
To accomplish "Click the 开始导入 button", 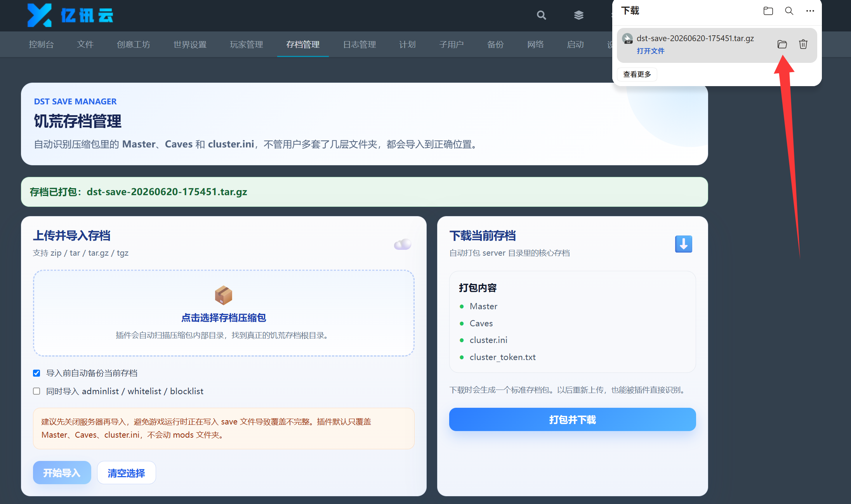I will [62, 473].
